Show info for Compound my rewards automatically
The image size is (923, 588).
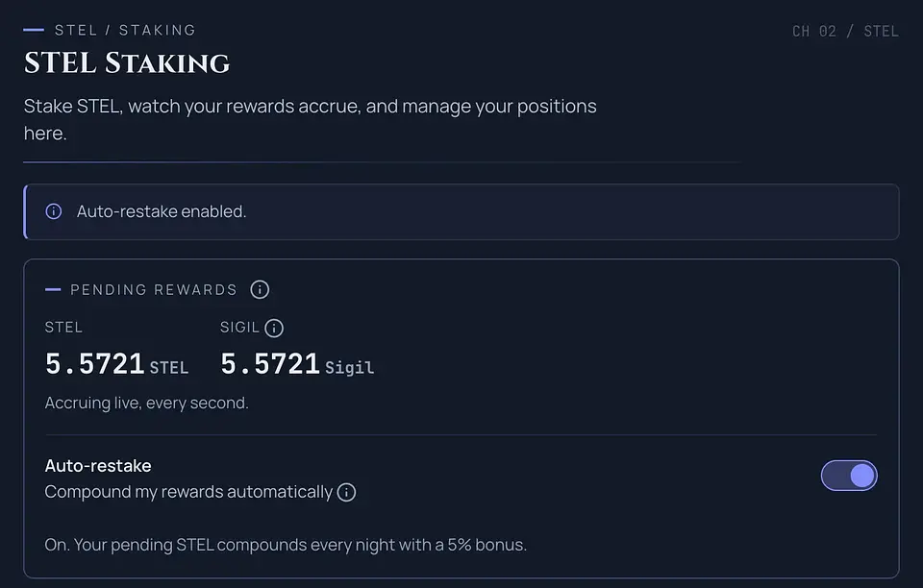click(346, 492)
